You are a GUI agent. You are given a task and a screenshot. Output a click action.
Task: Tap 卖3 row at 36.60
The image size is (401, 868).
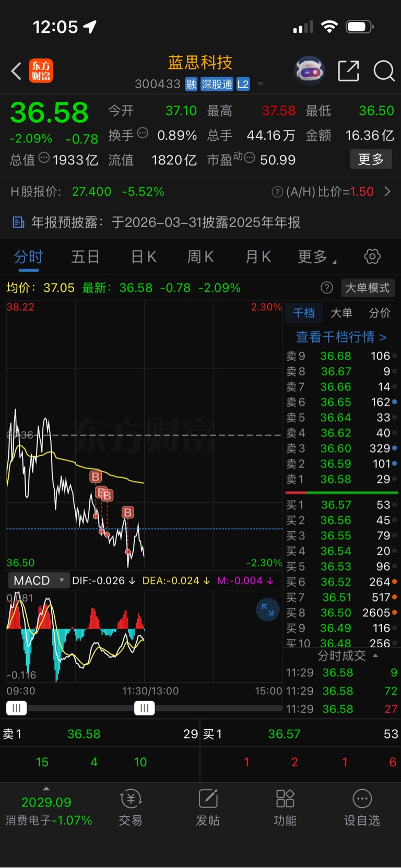[341, 448]
